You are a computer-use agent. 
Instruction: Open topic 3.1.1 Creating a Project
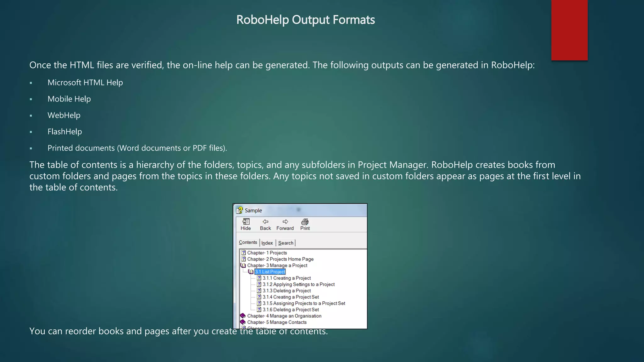pyautogui.click(x=286, y=278)
